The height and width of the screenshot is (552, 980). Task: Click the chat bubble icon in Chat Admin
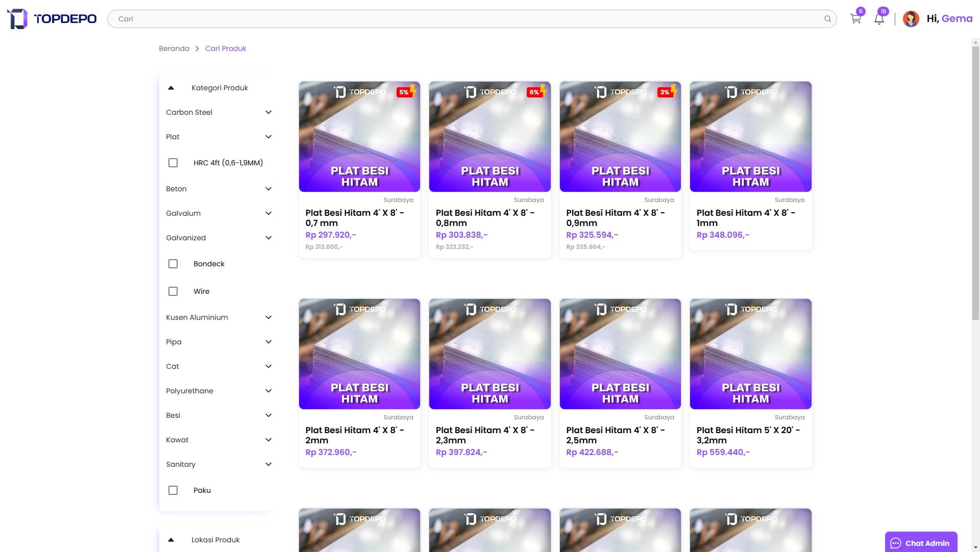(895, 543)
